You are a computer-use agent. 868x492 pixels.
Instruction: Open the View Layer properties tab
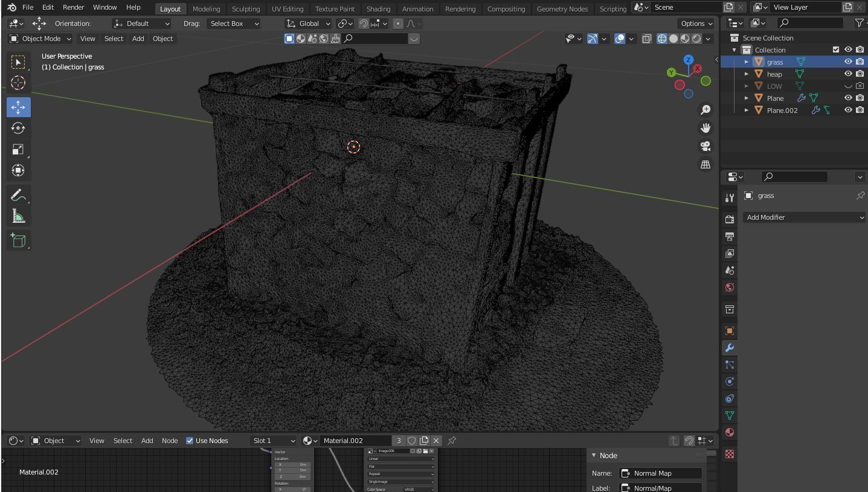click(x=730, y=253)
